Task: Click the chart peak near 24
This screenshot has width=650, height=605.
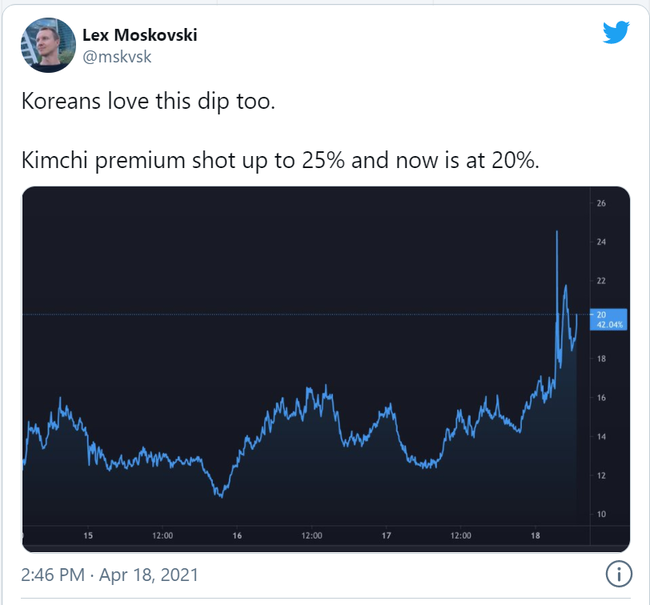Action: (557, 232)
